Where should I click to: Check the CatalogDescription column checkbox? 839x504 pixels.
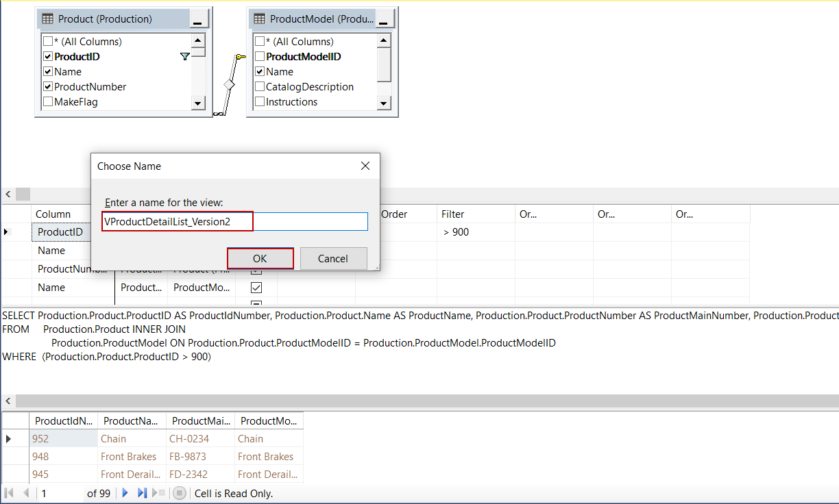click(260, 87)
